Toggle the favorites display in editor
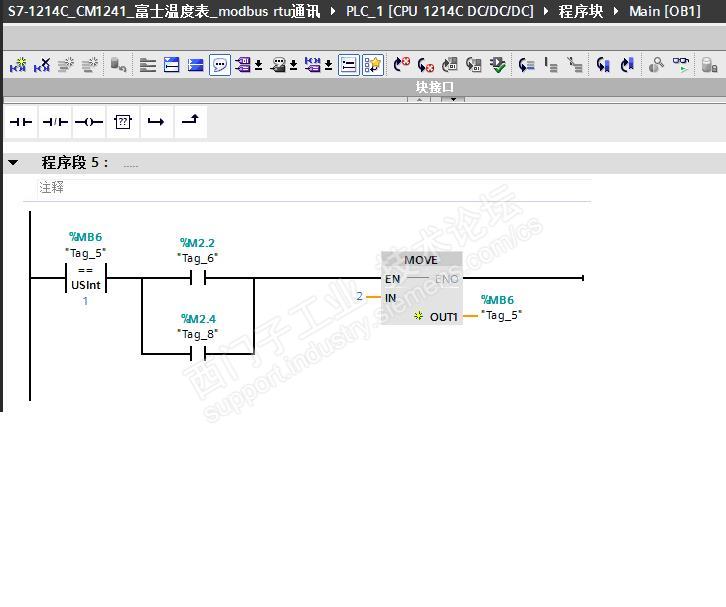 point(373,65)
